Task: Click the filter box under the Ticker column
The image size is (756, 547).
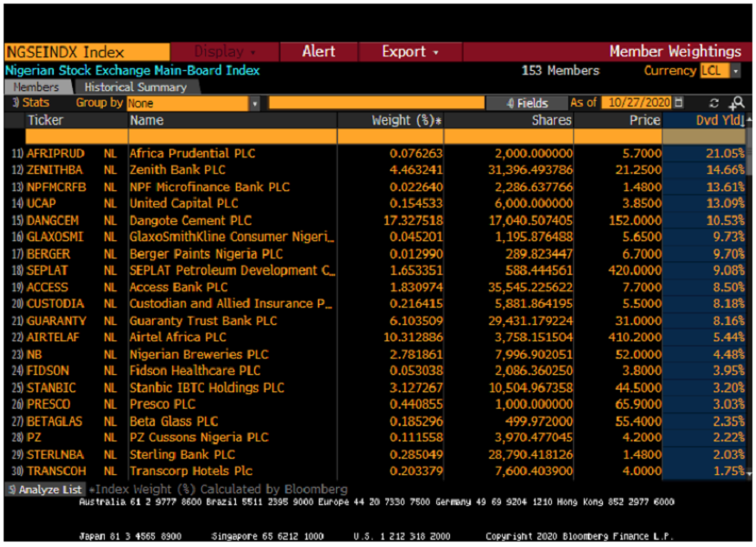Action: (77, 137)
